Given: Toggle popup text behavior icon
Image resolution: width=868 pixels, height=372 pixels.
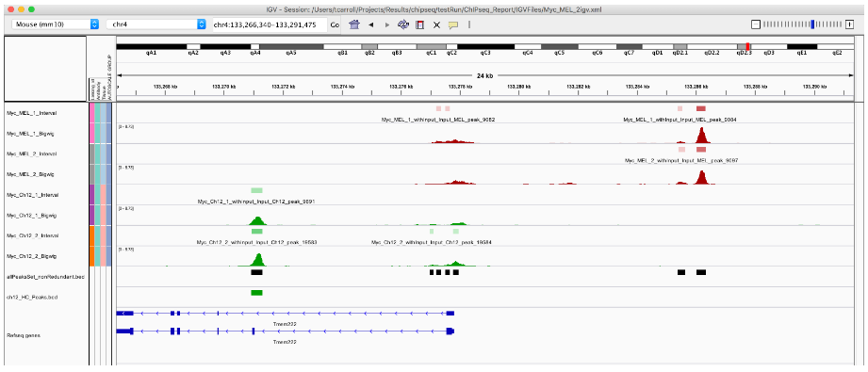Looking at the screenshot, I should 452,24.
